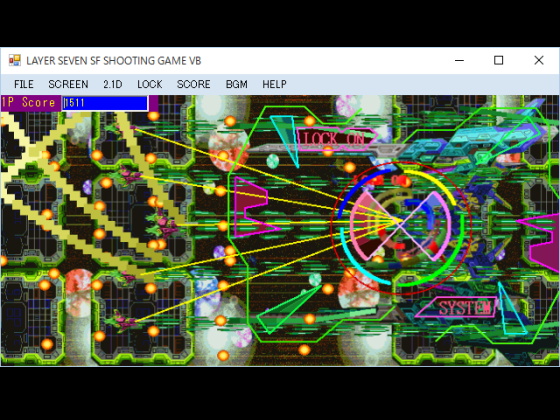The image size is (560, 420).
Task: Click the green triangle at lower center
Action: coord(287,310)
